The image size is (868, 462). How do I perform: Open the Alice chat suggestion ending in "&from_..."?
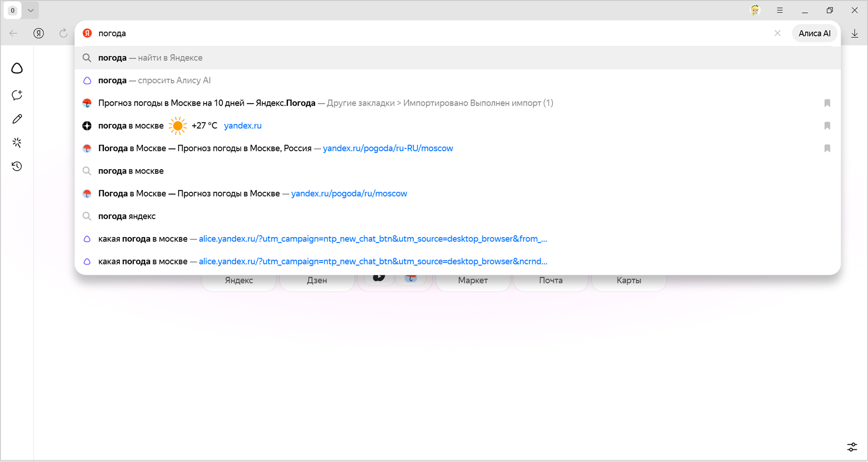(x=457, y=238)
